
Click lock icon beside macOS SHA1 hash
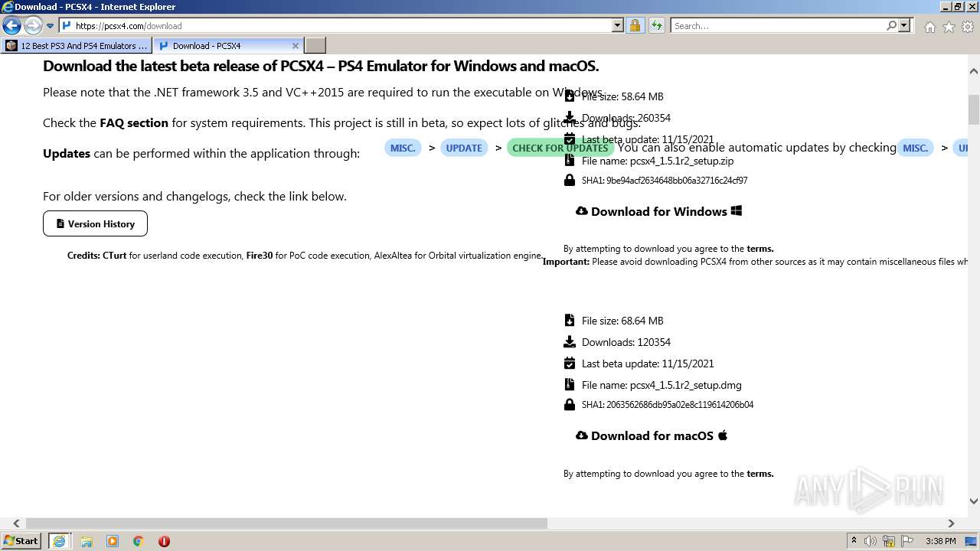coord(569,404)
